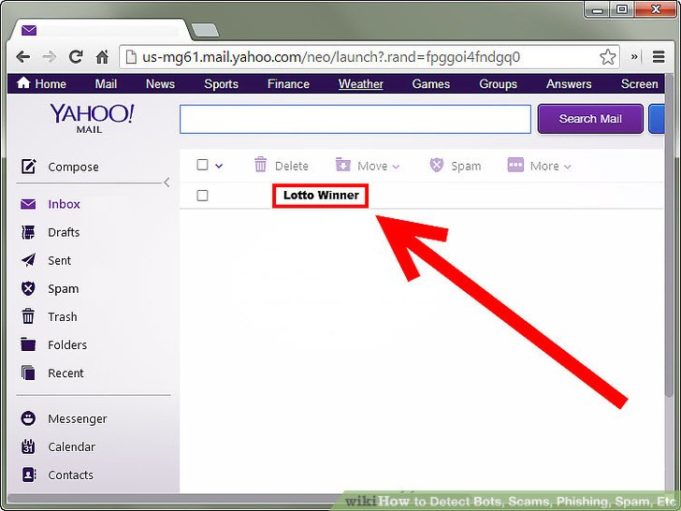This screenshot has height=511, width=681.
Task: Click inside the mail search field
Action: click(355, 119)
